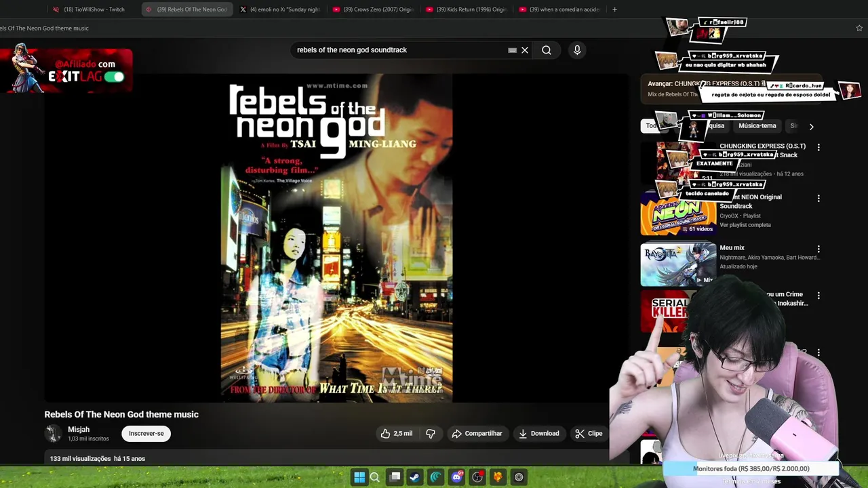This screenshot has height=488, width=868.
Task: Open the orange flame app in taskbar
Action: coord(498,477)
